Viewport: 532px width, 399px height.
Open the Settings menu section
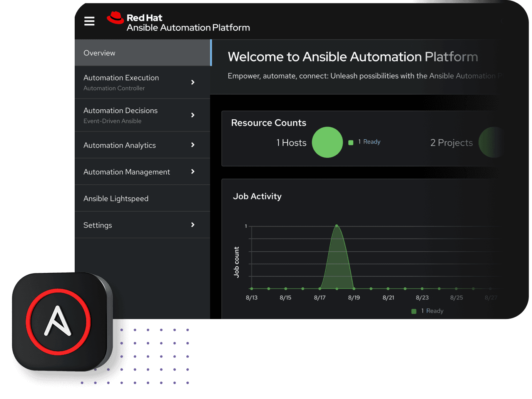pos(142,225)
